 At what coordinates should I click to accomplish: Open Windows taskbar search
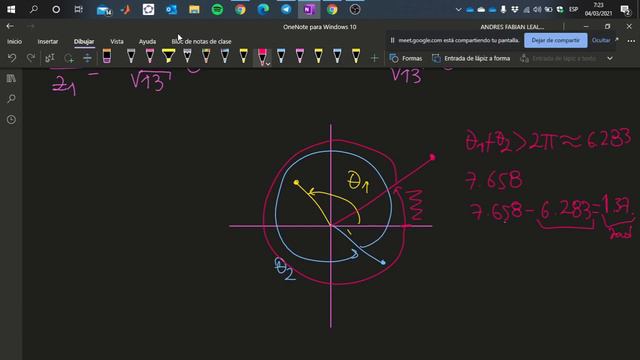click(x=34, y=9)
